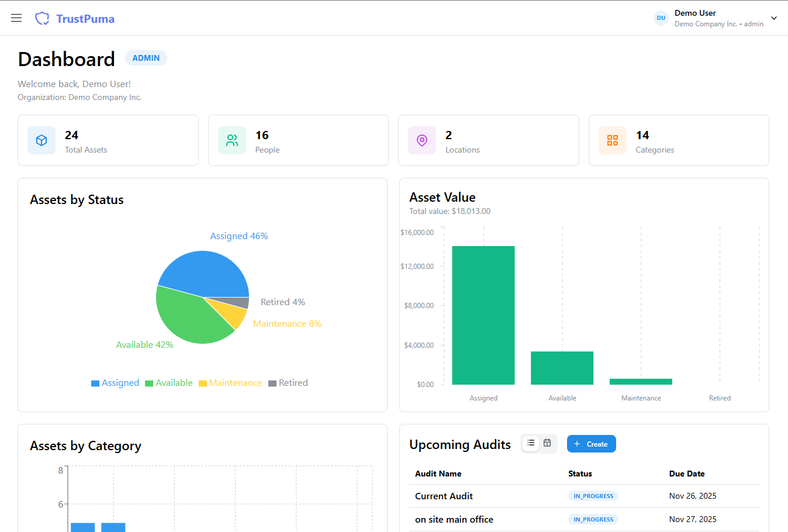Open the Current Audit entry
Viewport: 788px width, 532px height.
click(x=444, y=496)
